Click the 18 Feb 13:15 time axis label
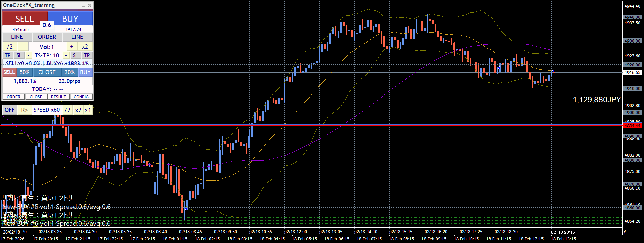This screenshot has height=243, width=644. [x=563, y=239]
